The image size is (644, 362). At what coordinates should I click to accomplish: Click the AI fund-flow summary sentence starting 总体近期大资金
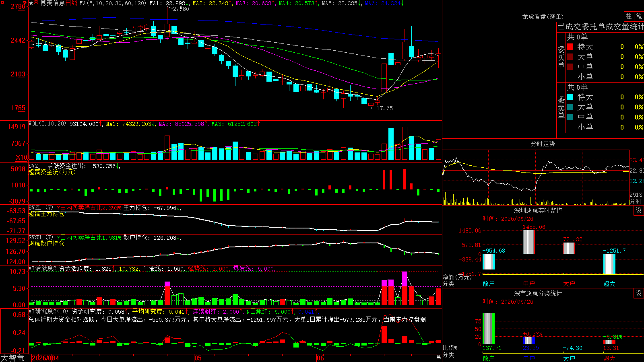(x=227, y=319)
